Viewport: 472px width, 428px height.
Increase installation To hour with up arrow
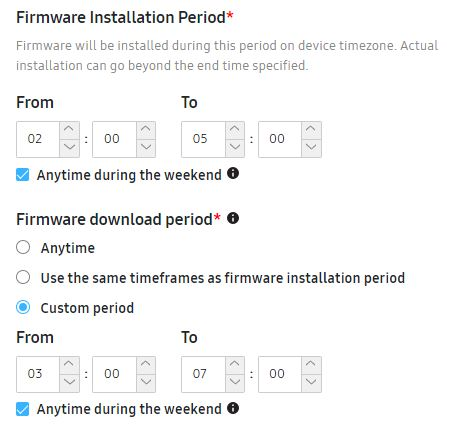(235, 130)
